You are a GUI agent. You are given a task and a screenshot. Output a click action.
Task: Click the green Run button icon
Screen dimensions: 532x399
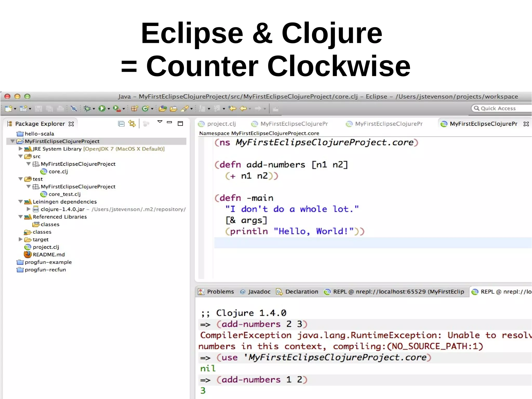click(x=102, y=108)
